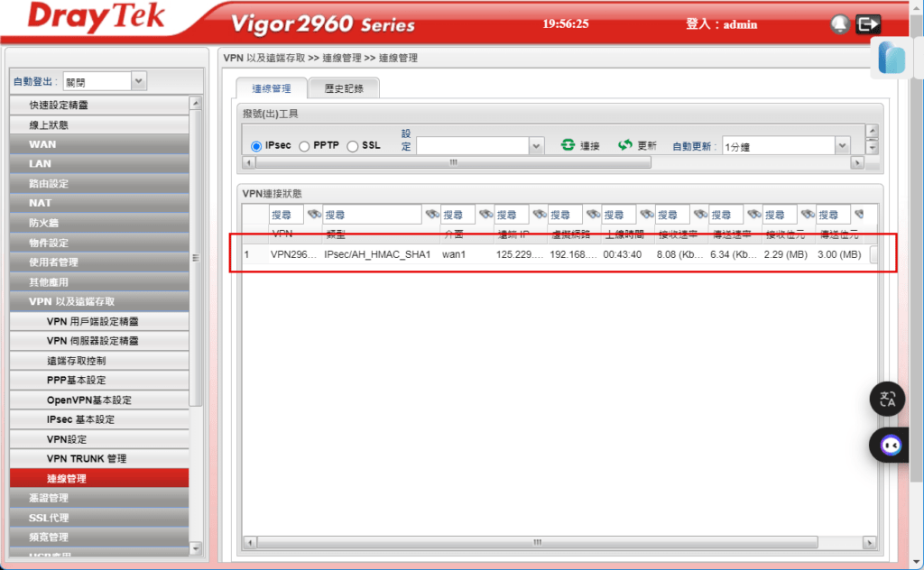Click right arrow of VPN table horizontal scrollbar
Screen dimensions: 924x570
(x=869, y=542)
